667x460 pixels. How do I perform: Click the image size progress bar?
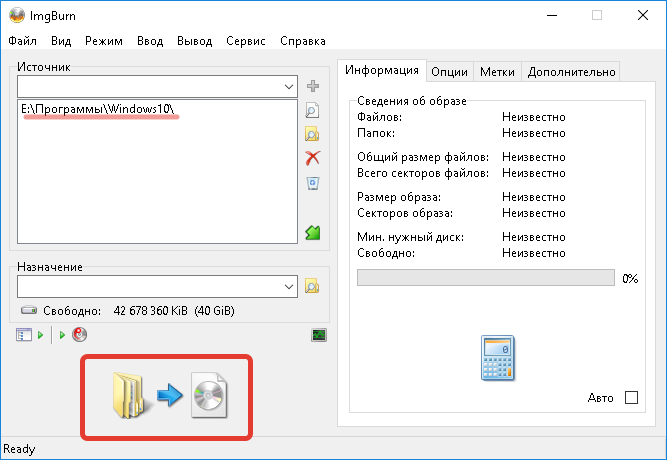tap(486, 277)
